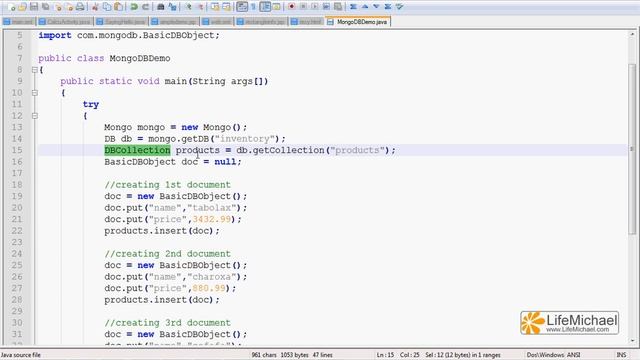The width and height of the screenshot is (640, 360).
Task: Click the Playback macro icon
Action: pyautogui.click(x=315, y=7)
